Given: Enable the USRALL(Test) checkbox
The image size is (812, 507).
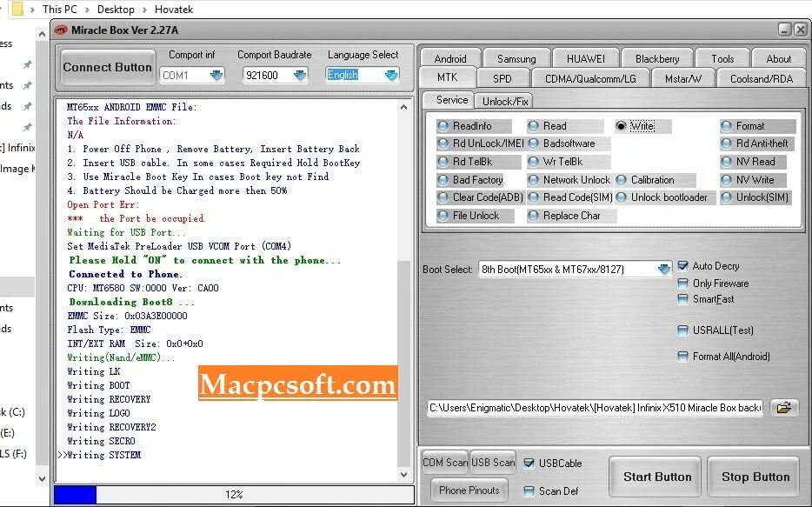Looking at the screenshot, I should pos(683,330).
